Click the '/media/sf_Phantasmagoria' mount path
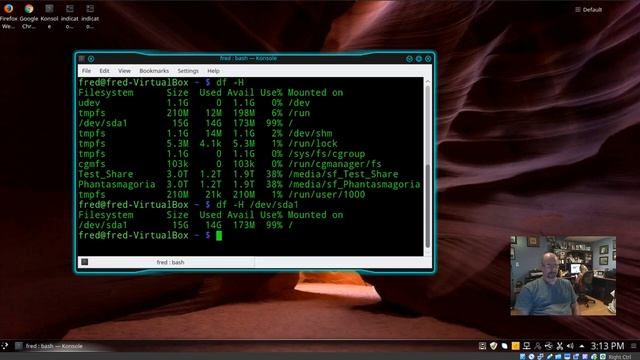Viewport: 640px width, 360px height. [354, 184]
